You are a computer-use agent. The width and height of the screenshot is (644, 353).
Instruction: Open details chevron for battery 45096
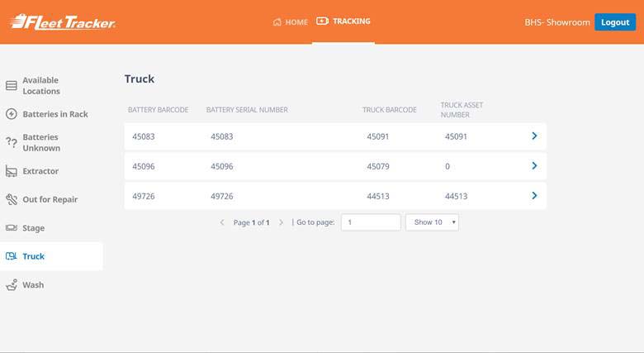pyautogui.click(x=534, y=166)
